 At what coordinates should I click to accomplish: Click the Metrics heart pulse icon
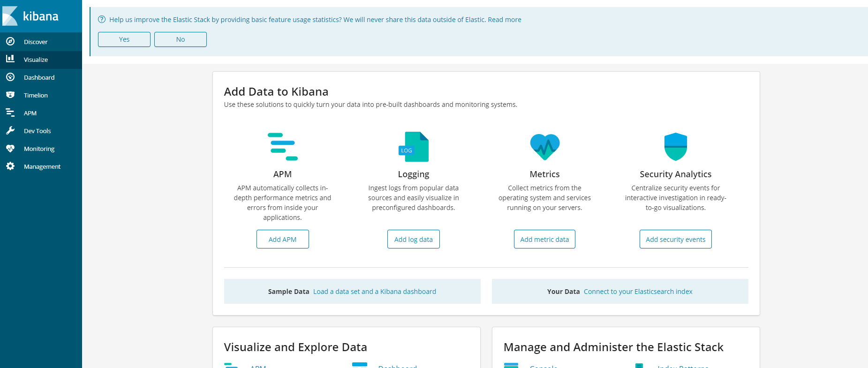coord(545,147)
